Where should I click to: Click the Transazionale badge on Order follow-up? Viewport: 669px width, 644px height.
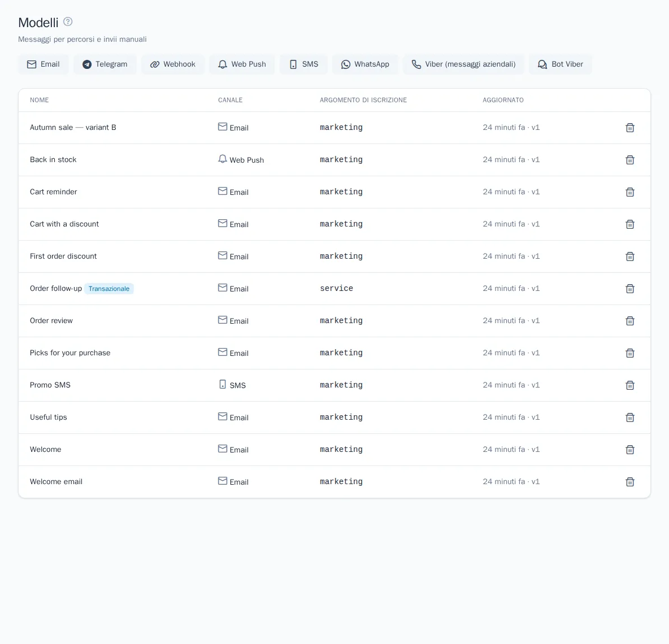tap(109, 289)
